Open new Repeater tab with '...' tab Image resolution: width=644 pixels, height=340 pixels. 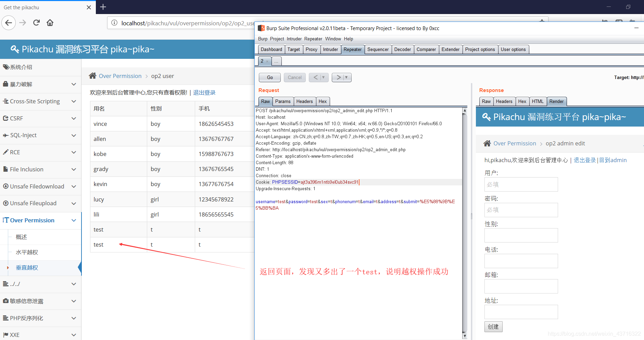pos(276,61)
